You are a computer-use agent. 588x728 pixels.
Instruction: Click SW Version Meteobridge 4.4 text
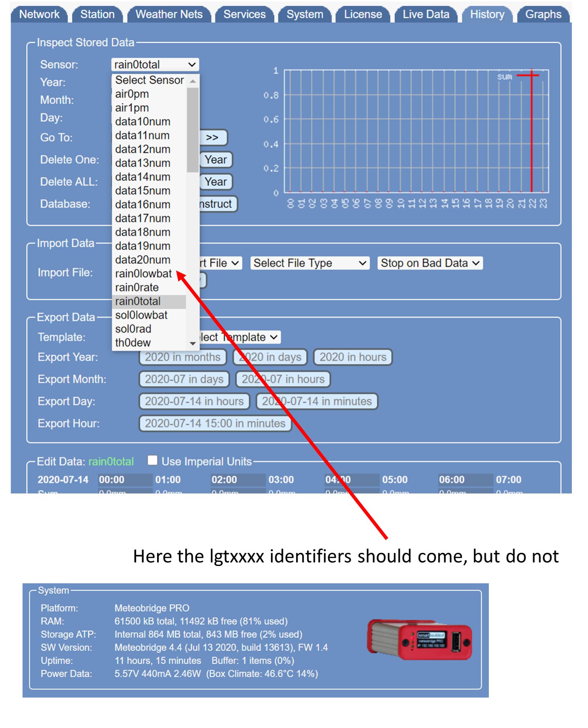tap(221, 648)
